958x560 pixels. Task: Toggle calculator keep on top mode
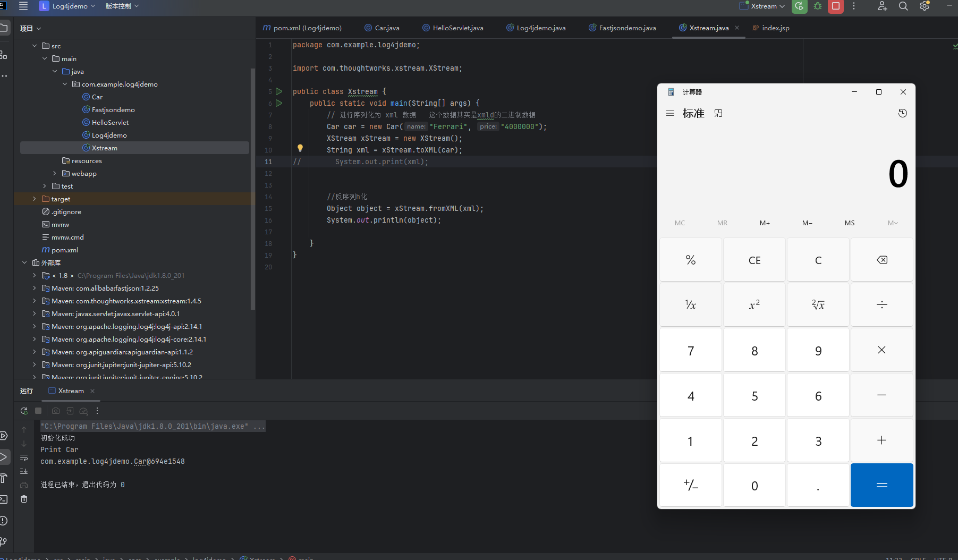pyautogui.click(x=718, y=113)
